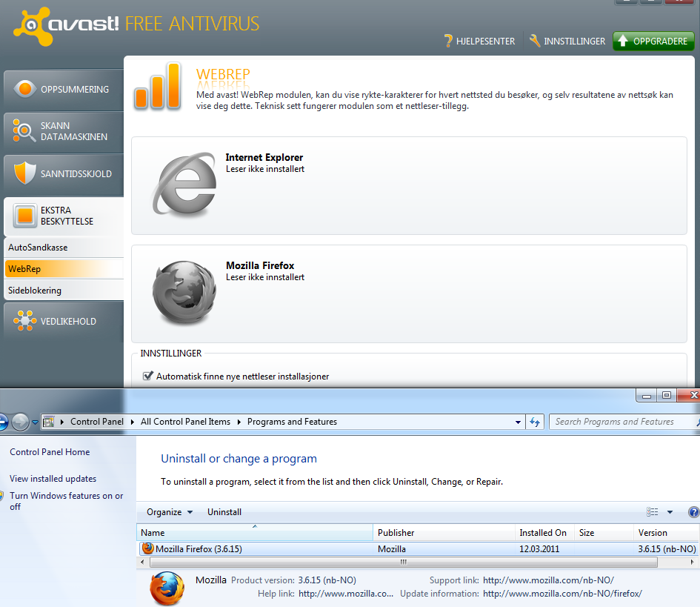Image resolution: width=700 pixels, height=607 pixels.
Task: Click All Control Panel Items breadcrumb
Action: coord(185,422)
